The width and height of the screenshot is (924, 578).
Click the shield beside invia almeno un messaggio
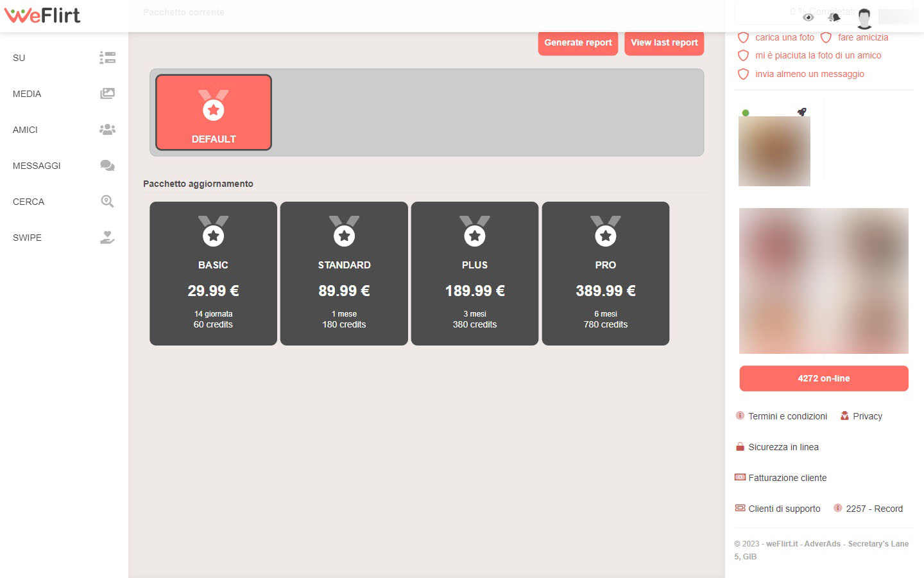743,74
